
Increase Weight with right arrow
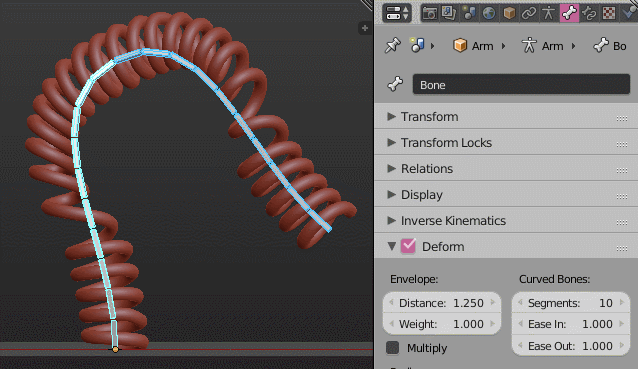click(x=493, y=323)
